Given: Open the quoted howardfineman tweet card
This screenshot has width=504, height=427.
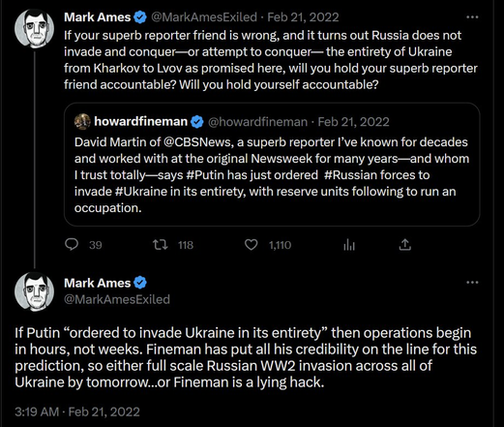Looking at the screenshot, I should pos(272,165).
